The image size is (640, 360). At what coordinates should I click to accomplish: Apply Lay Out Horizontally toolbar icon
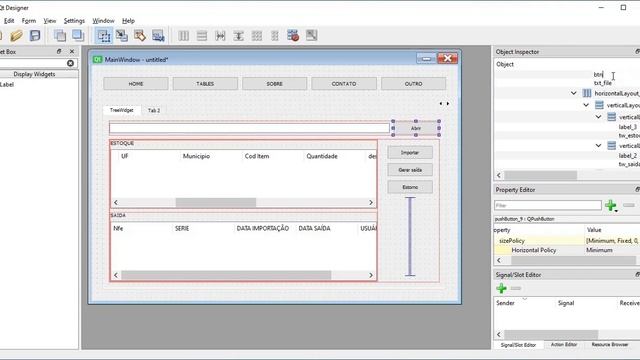[184, 36]
